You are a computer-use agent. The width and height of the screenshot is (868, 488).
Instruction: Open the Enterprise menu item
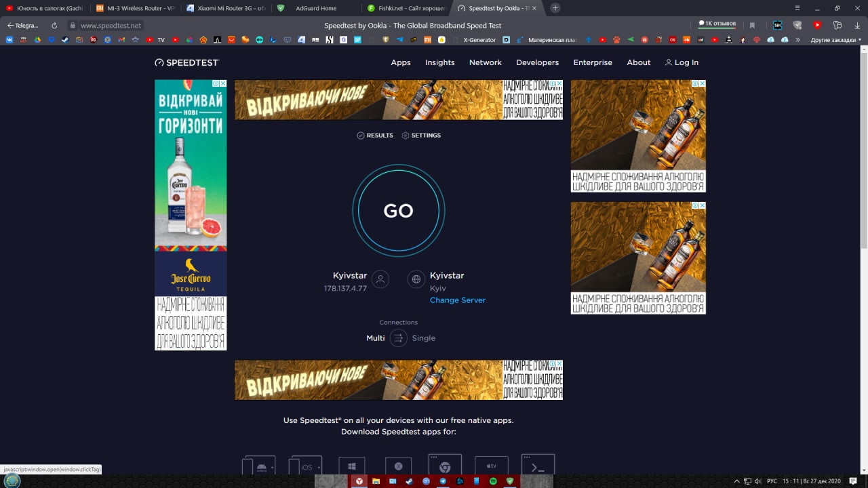(593, 62)
